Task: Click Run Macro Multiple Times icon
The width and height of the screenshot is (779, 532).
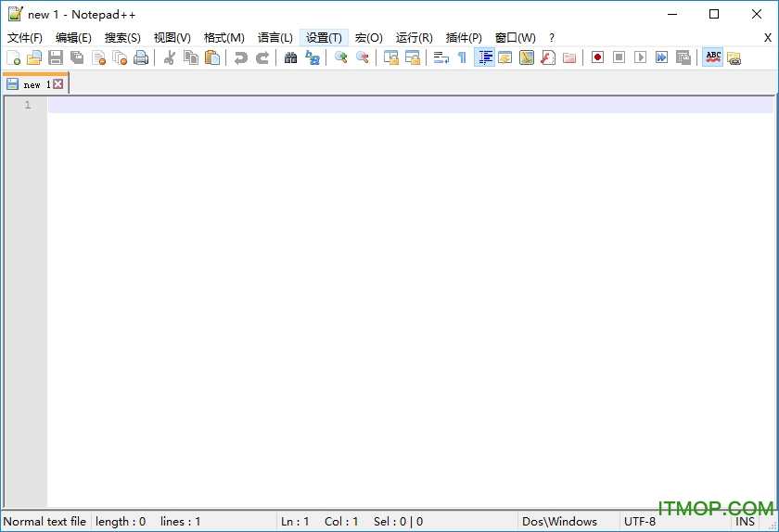Action: [662, 57]
